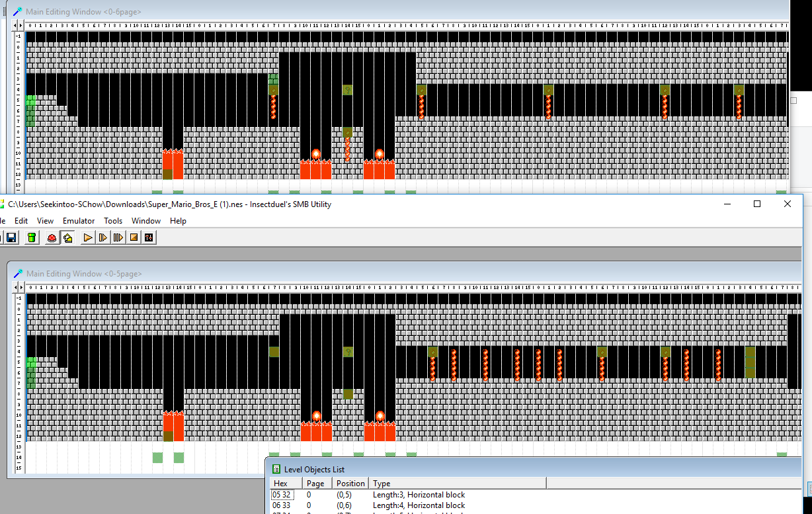Minimize the SMB Utility window
This screenshot has width=812, height=514.
(x=727, y=204)
